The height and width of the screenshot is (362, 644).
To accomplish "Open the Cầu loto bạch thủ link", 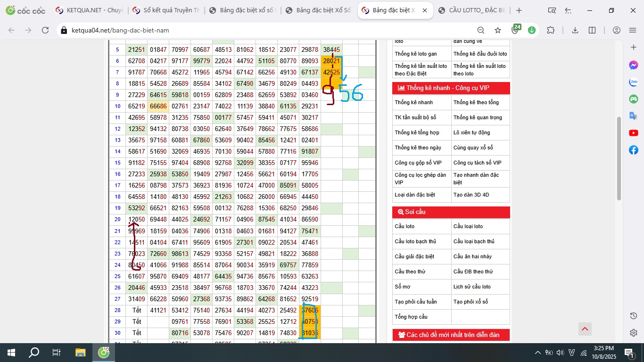I will (415, 241).
